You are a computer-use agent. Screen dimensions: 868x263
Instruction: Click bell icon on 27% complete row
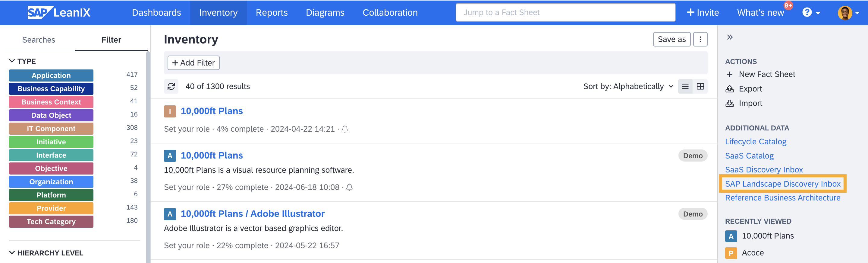point(349,188)
